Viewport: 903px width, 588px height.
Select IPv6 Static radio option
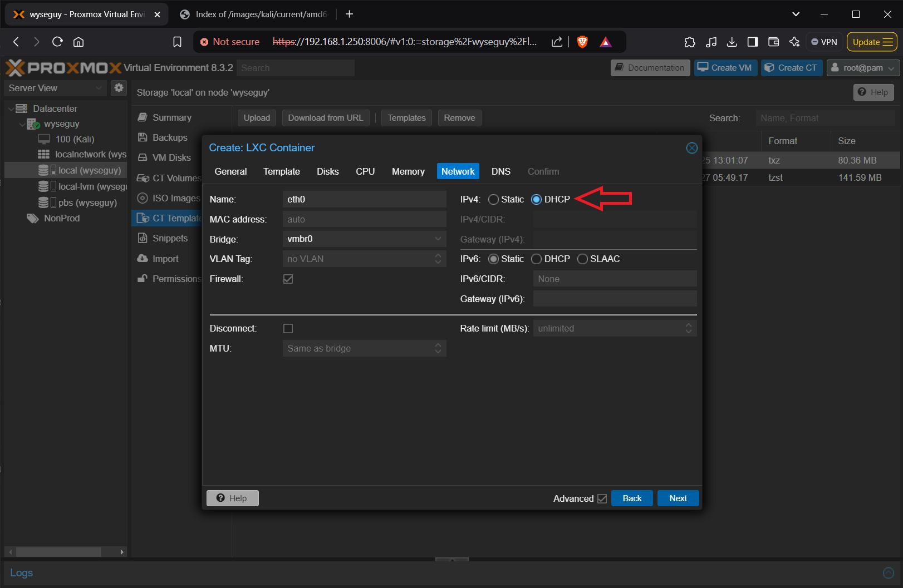[493, 259]
